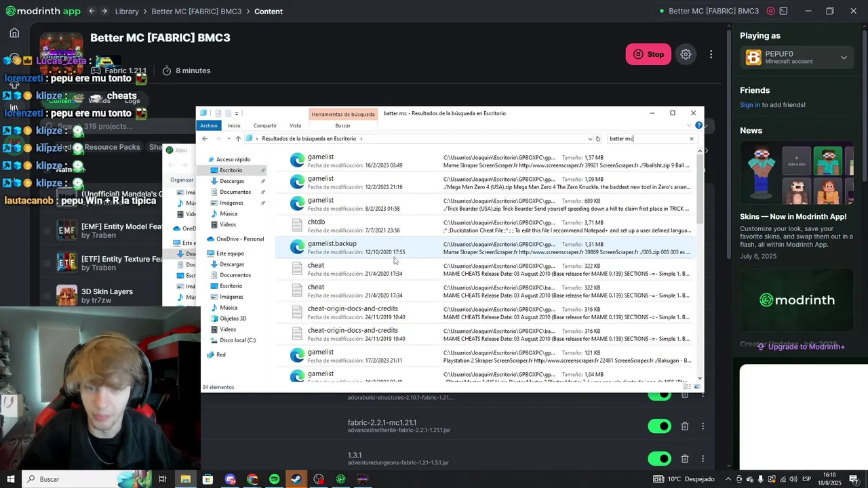This screenshot has width=868, height=488.
Task: Switch to the Inicio ribbon tab
Action: 234,125
